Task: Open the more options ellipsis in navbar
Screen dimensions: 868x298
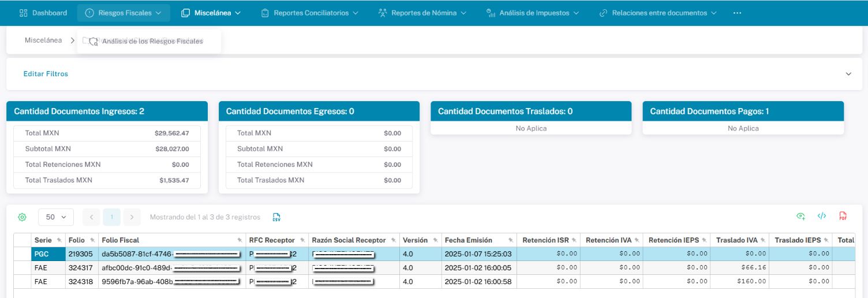Action: (x=737, y=13)
